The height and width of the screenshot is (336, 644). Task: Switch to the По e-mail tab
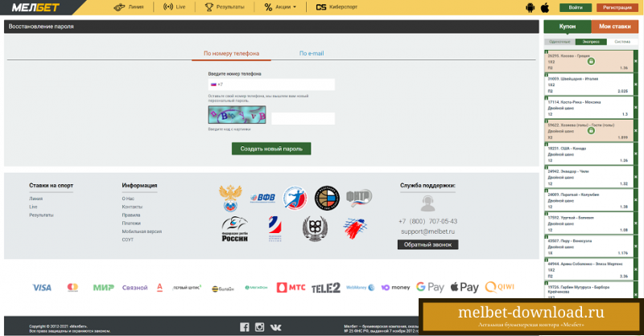click(312, 53)
